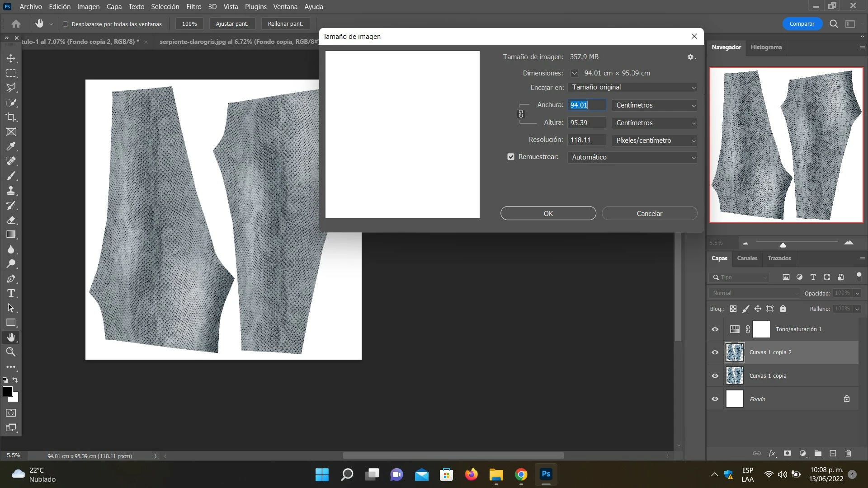The width and height of the screenshot is (868, 488).
Task: Open the Encajar en dropdown
Action: (632, 87)
